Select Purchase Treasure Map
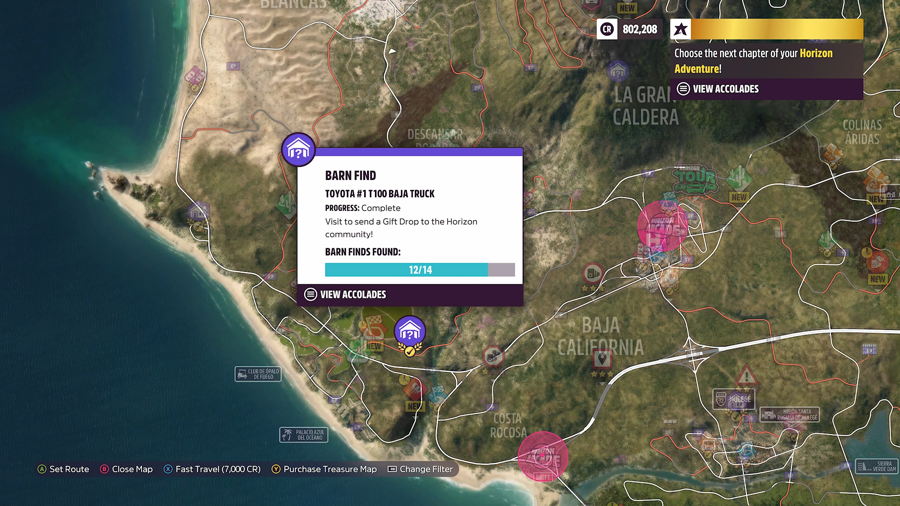Viewport: 900px width, 506px height. coord(324,469)
